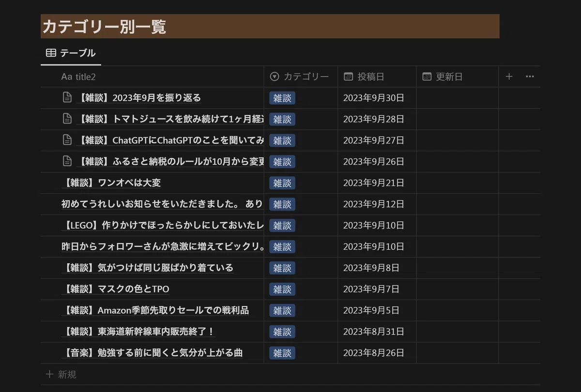Select the date 2023年9月27日
The width and height of the screenshot is (581, 392).
373,140
